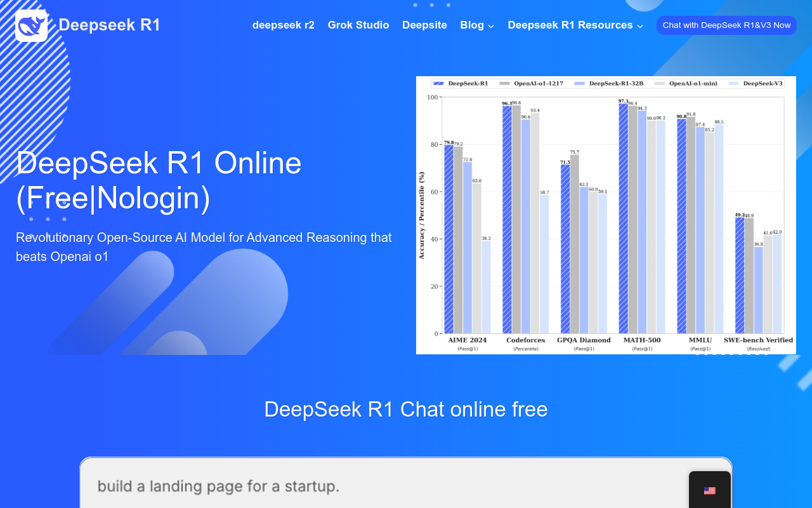Open the deepseek r2 menu item
812x508 pixels.
tap(284, 25)
